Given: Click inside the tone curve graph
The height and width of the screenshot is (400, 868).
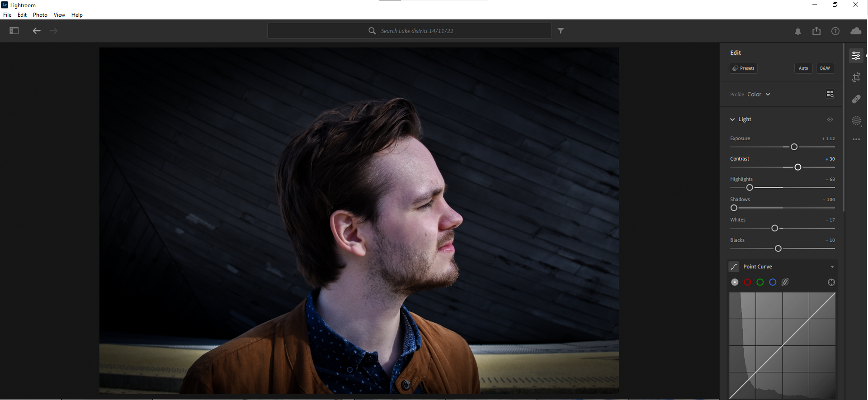Looking at the screenshot, I should [x=782, y=346].
